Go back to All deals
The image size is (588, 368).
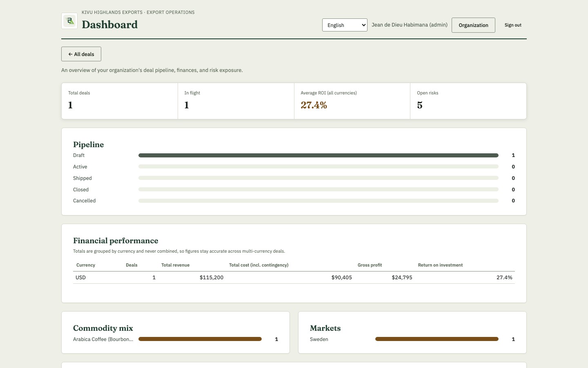click(81, 54)
